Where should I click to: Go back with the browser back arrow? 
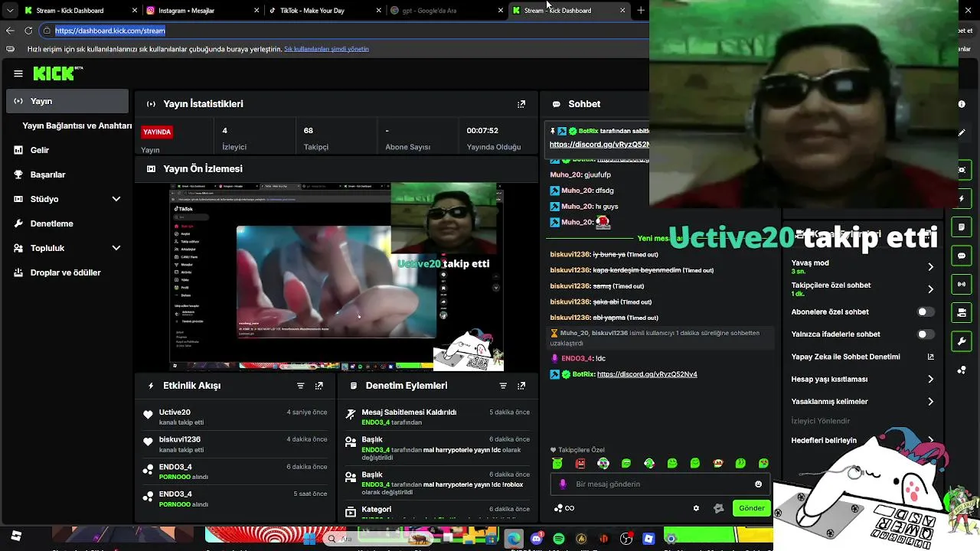[x=10, y=31]
